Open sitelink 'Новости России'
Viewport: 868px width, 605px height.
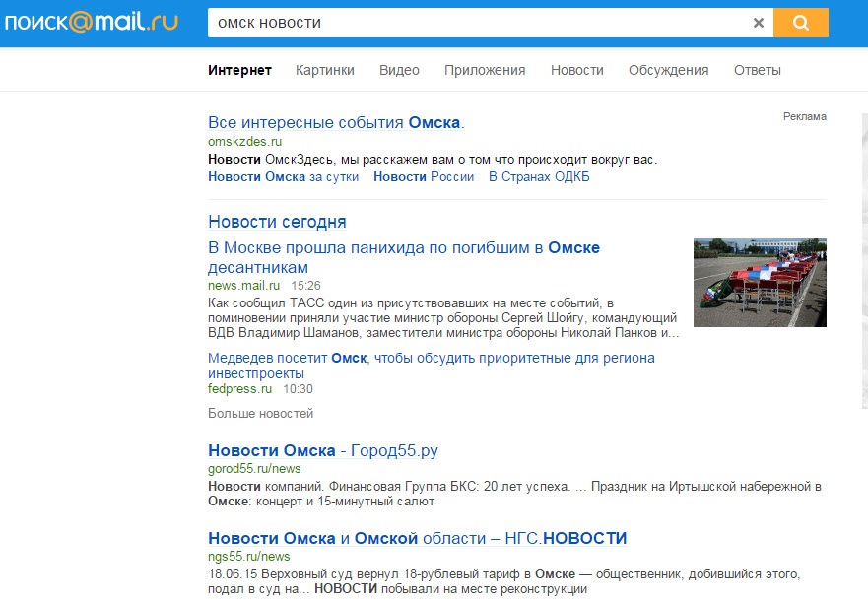tap(424, 177)
